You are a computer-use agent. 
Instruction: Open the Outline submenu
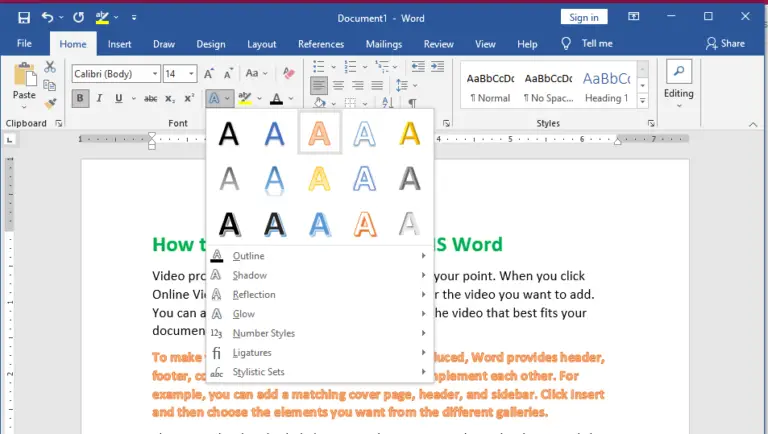tap(320, 256)
